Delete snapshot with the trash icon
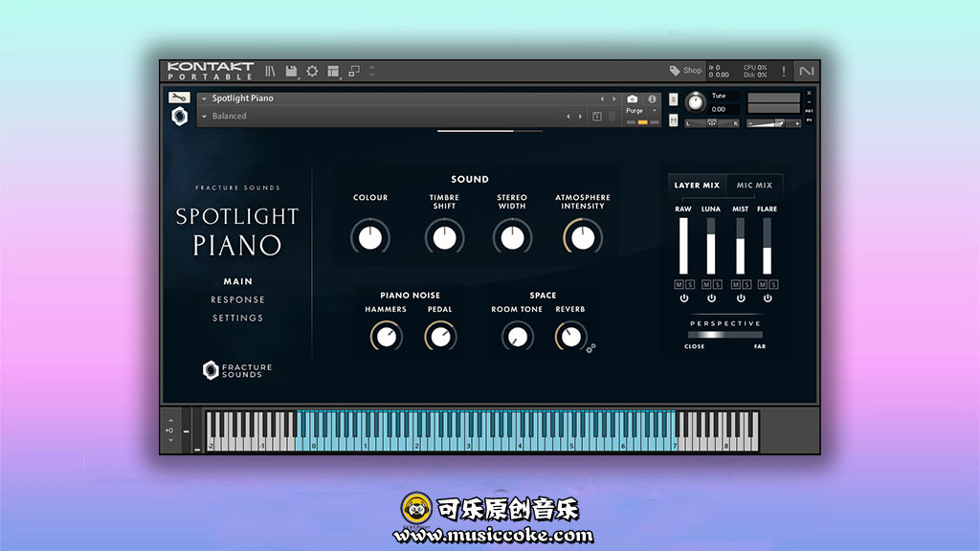This screenshot has width=980, height=551. click(612, 116)
